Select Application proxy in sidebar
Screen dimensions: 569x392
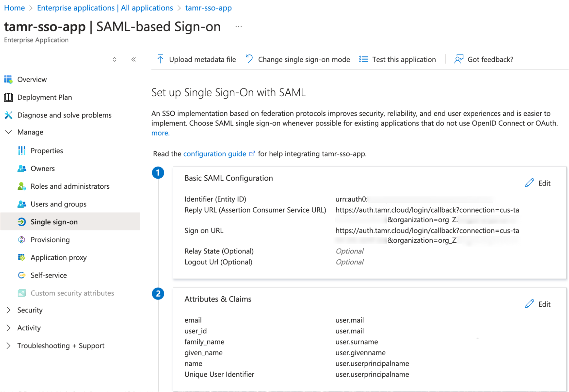[59, 257]
